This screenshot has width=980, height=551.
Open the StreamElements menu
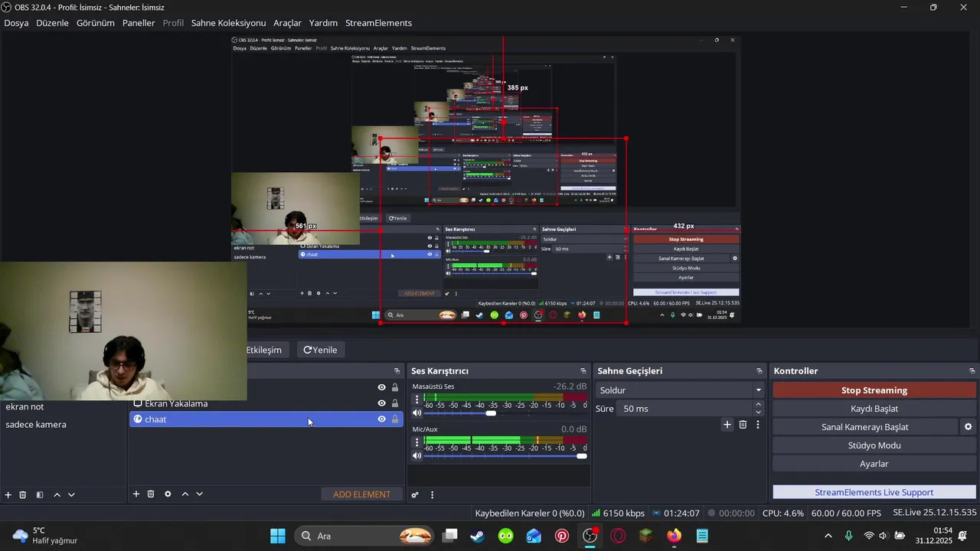(x=378, y=23)
